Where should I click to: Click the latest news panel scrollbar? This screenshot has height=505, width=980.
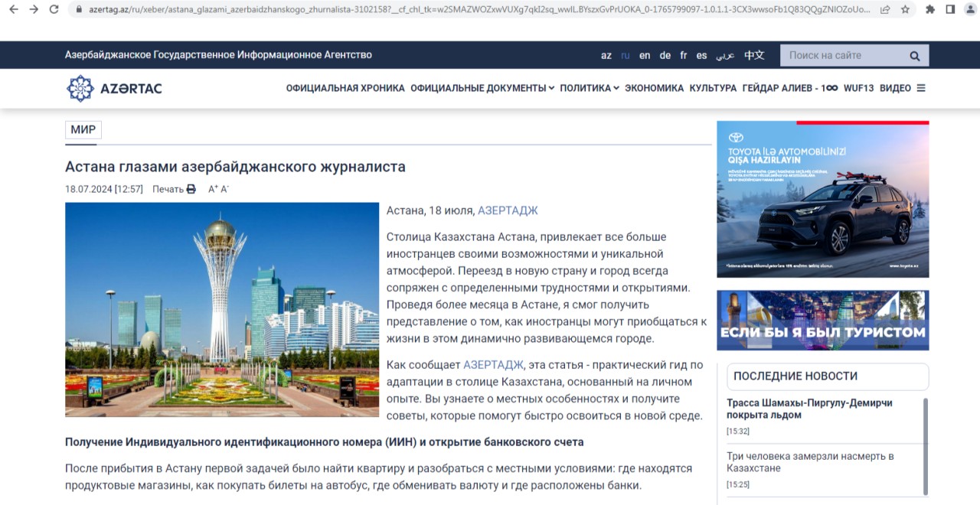point(926,444)
